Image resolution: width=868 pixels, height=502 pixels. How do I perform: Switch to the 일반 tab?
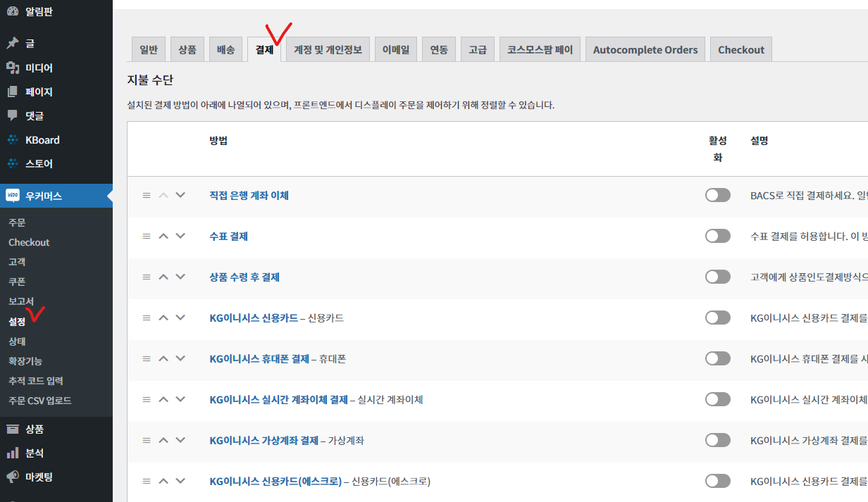(149, 49)
